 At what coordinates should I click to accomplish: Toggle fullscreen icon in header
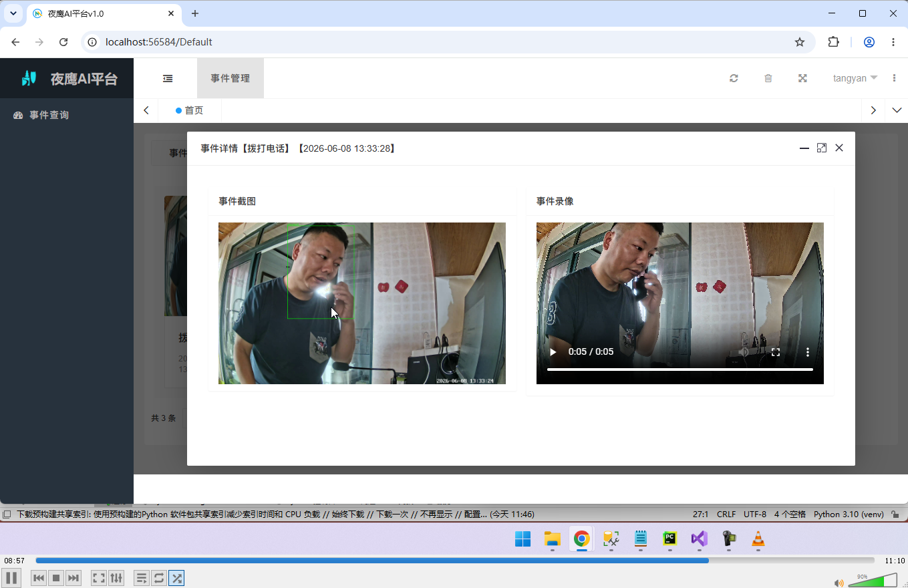pos(803,78)
